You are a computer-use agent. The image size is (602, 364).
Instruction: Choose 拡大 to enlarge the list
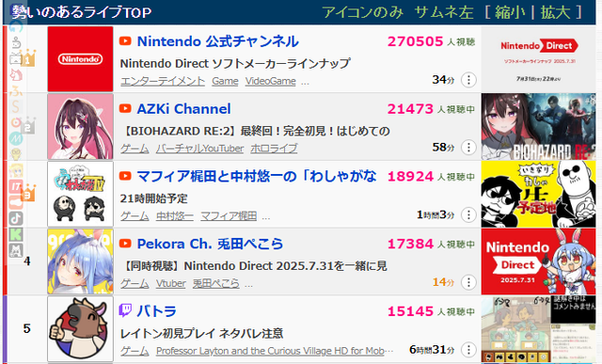point(556,12)
